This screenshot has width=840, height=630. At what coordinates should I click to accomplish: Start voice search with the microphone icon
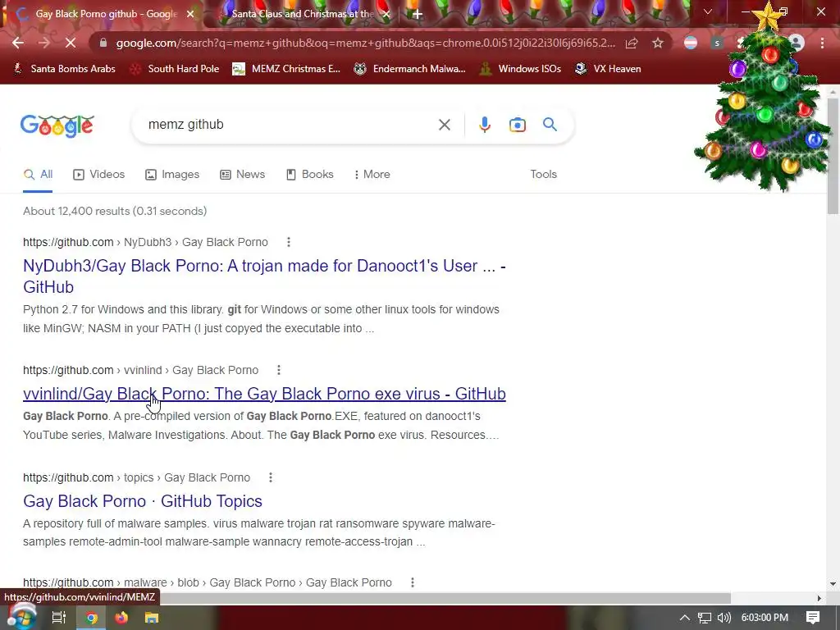click(484, 125)
